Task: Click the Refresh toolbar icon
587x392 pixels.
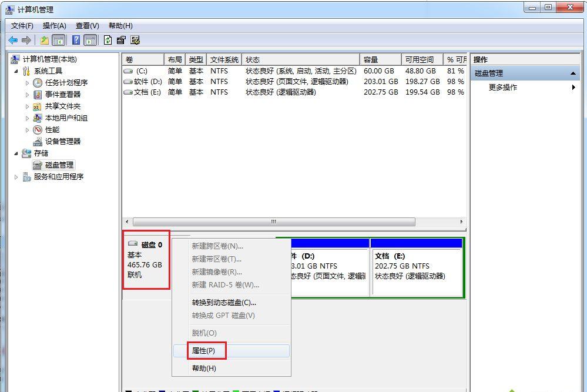Action: pyautogui.click(x=108, y=40)
